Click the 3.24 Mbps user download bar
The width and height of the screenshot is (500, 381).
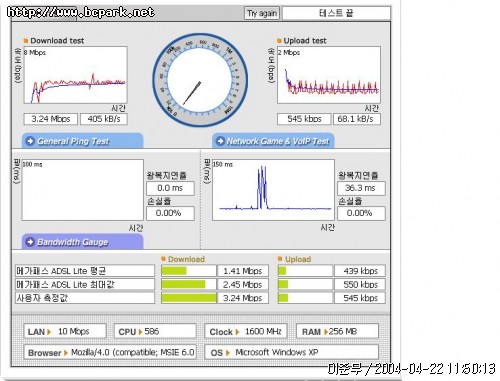coord(189,298)
